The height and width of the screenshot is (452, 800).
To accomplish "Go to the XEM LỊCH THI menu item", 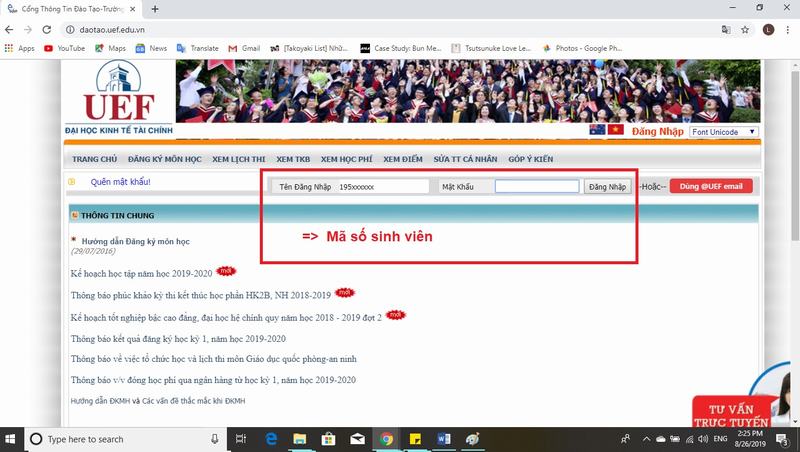I will pos(238,160).
